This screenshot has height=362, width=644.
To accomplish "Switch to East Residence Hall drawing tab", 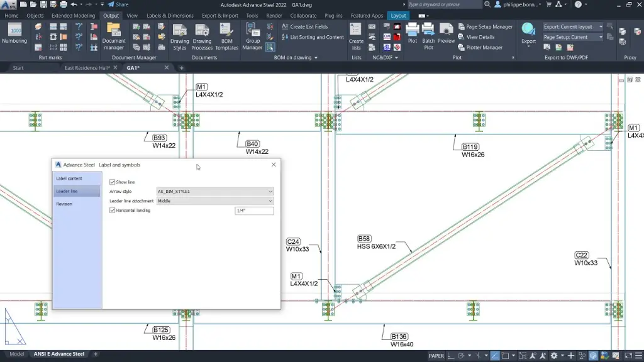I will 87,68.
